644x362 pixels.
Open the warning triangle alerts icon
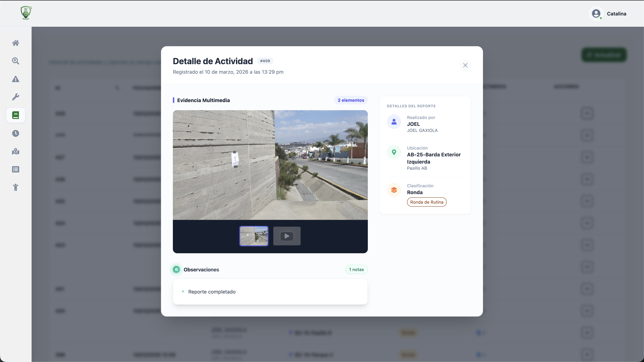click(15, 79)
